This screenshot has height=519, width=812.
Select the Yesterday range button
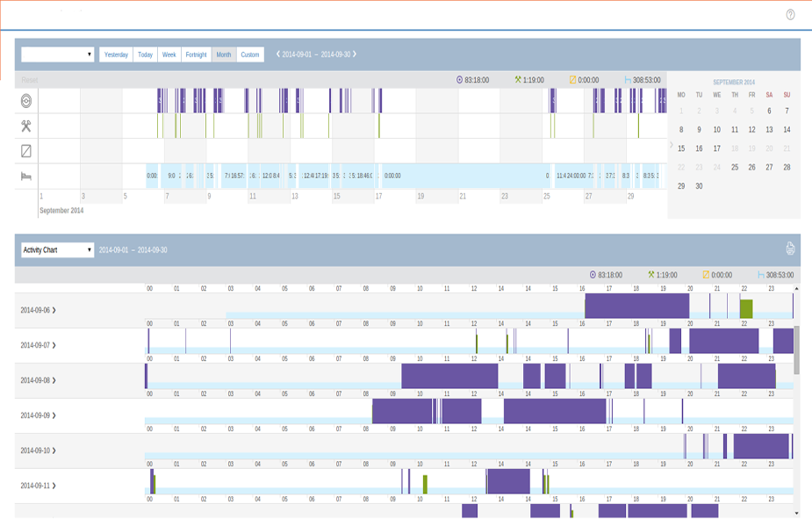[116, 54]
